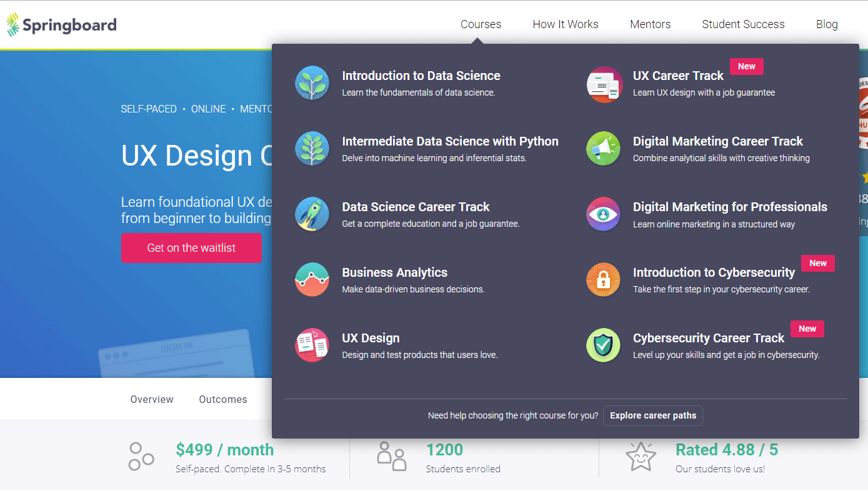Click the Introduction to Data Science seedling icon
The width and height of the screenshot is (868, 491).
pyautogui.click(x=312, y=83)
